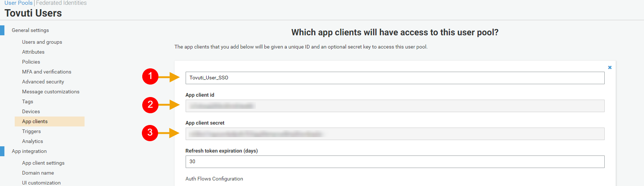Open the Federated Identities link
Image resolution: width=644 pixels, height=186 pixels.
pyautogui.click(x=61, y=3)
